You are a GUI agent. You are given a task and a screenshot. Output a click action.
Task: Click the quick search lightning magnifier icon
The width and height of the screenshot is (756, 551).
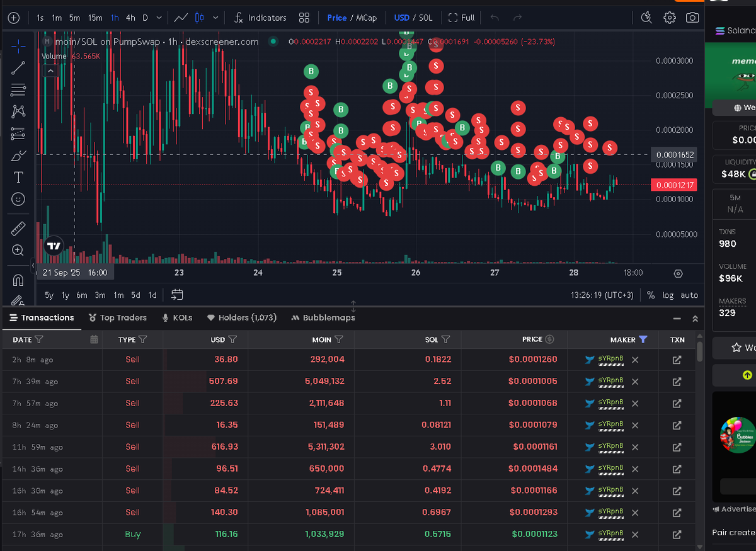pos(646,18)
